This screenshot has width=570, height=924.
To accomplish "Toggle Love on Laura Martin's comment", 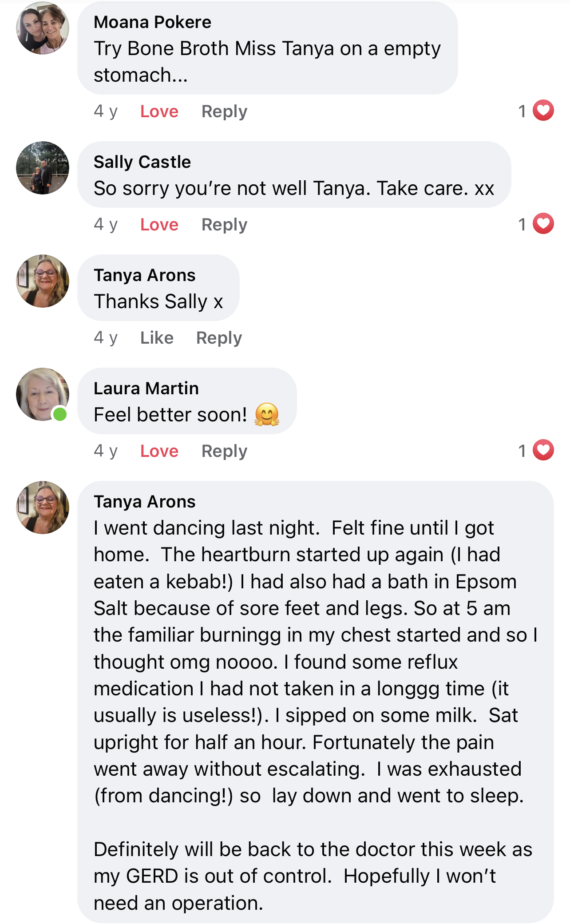I will (x=159, y=451).
